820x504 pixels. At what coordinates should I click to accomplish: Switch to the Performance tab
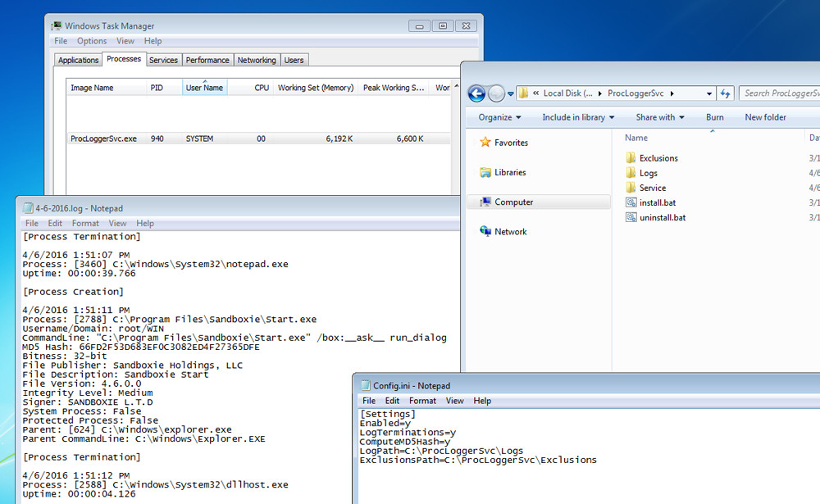coord(207,60)
